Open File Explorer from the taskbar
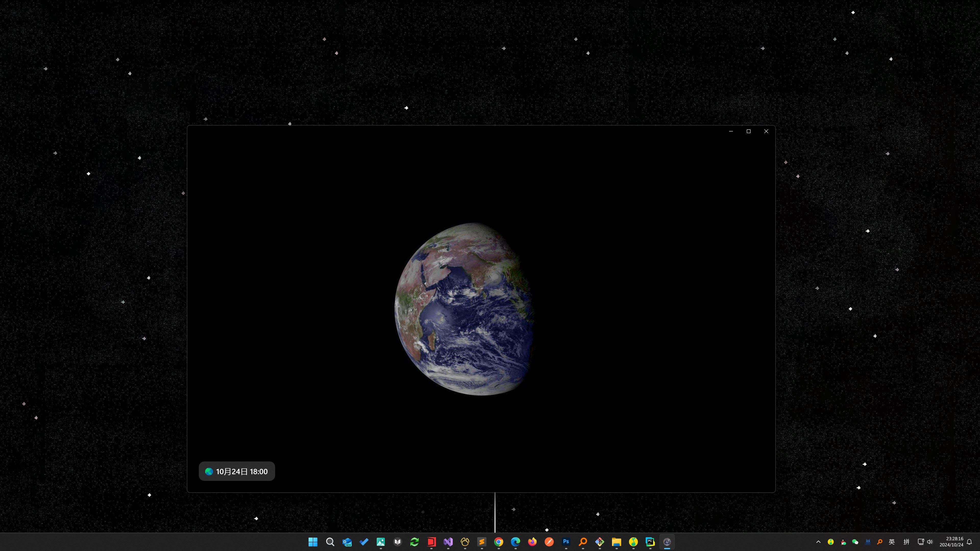This screenshot has width=980, height=551. pos(616,542)
